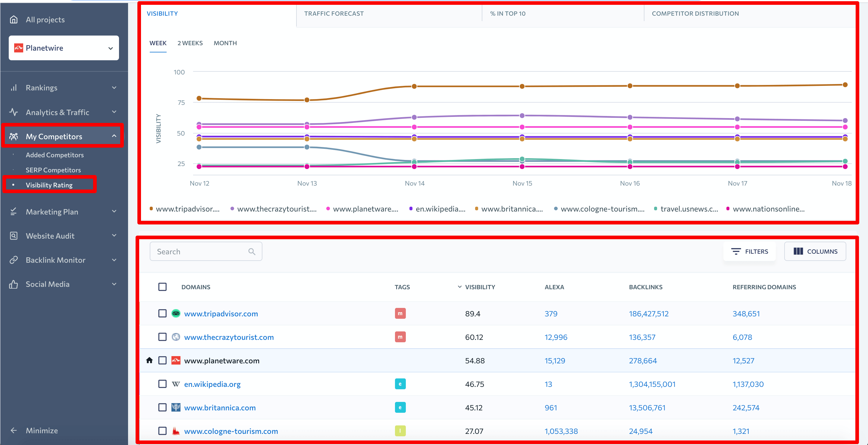Click the thecrazytourist globe favicon
Screen dimensions: 868x445
pyautogui.click(x=176, y=337)
